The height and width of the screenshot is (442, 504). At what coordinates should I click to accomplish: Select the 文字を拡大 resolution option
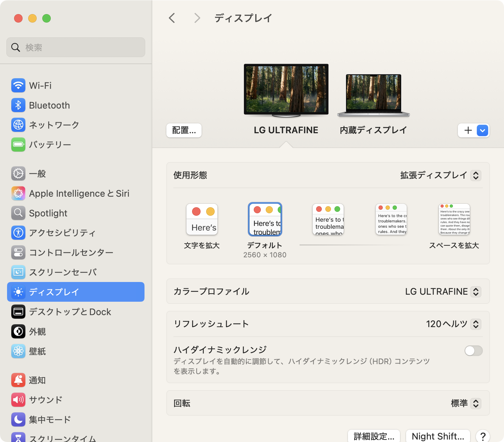[x=202, y=220]
